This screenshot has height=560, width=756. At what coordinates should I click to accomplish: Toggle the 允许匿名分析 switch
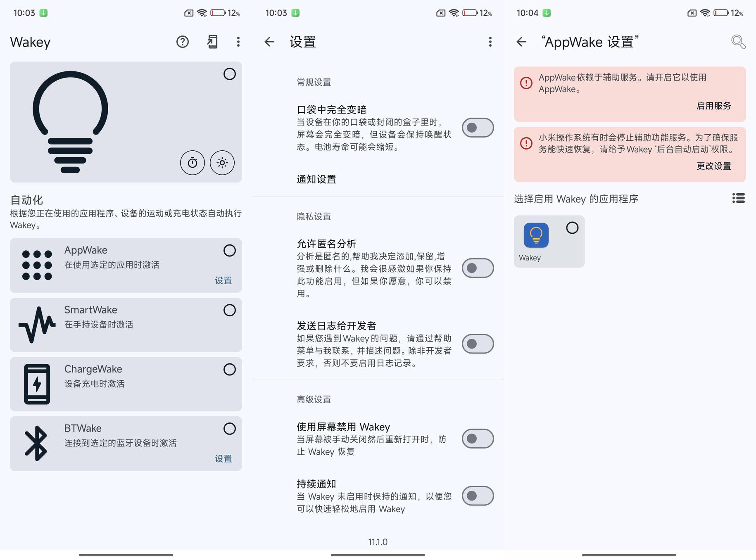click(x=478, y=268)
